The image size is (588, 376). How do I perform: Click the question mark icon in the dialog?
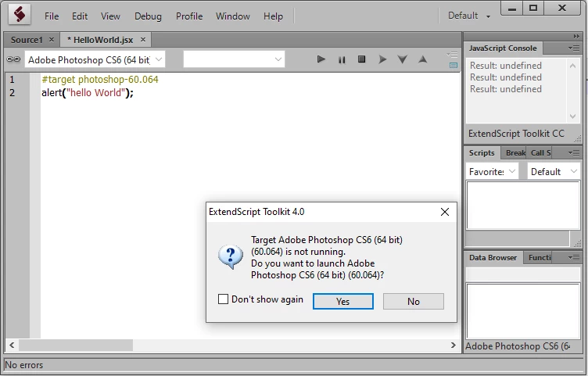(x=230, y=256)
